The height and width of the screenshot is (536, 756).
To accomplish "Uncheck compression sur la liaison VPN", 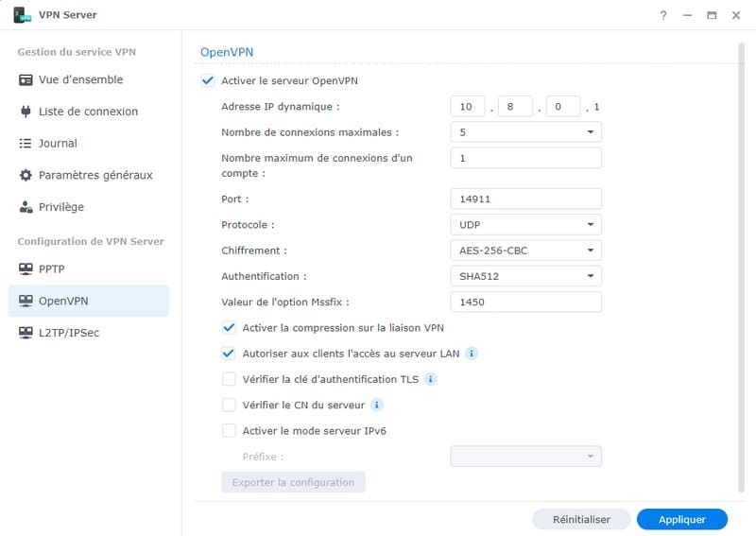I will 229,328.
